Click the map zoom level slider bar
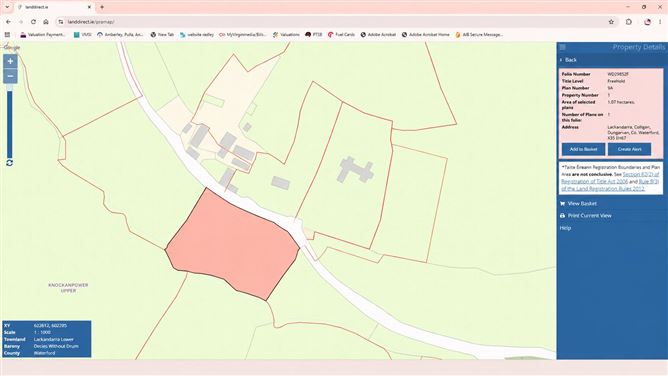668x376 pixels. pyautogui.click(x=10, y=122)
